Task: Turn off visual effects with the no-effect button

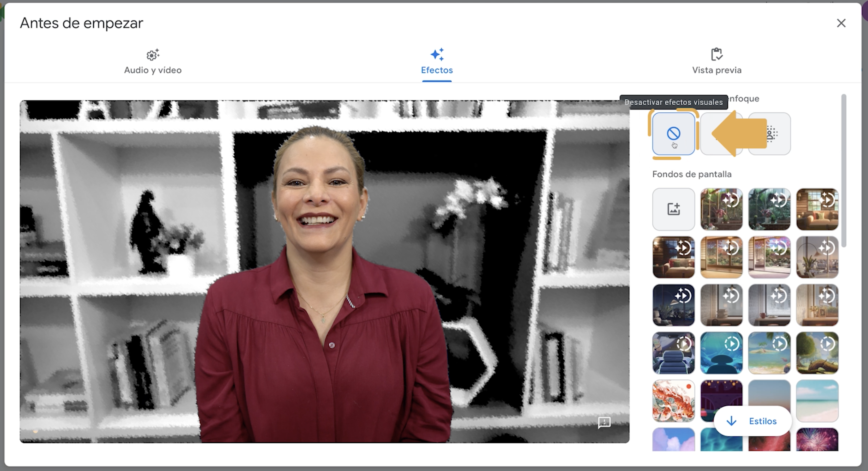Action: [673, 134]
